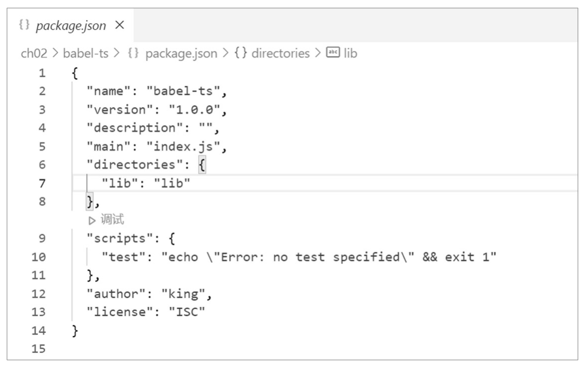588x367 pixels.
Task: Click line number 9 in gutter
Action: [42, 238]
